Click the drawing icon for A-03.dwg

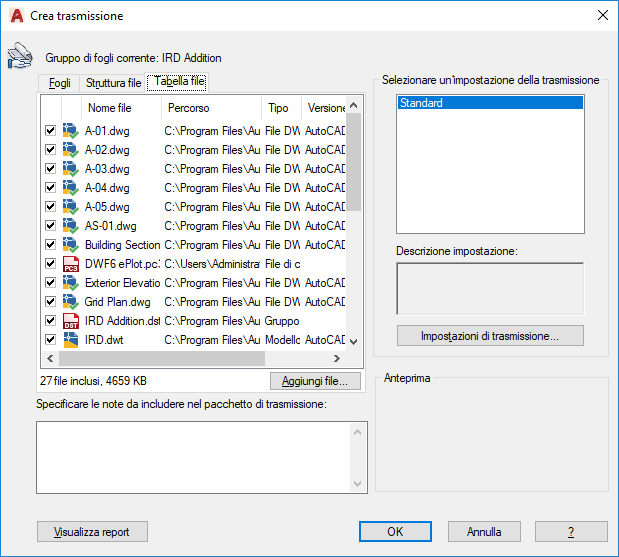click(71, 169)
